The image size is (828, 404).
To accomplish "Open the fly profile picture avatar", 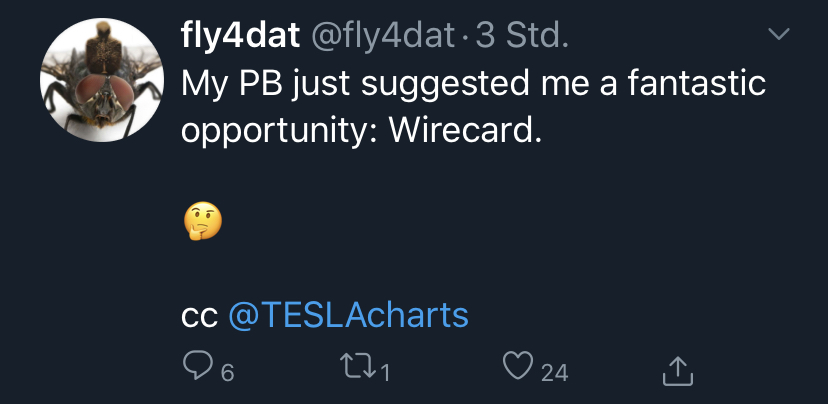I will 101,79.
